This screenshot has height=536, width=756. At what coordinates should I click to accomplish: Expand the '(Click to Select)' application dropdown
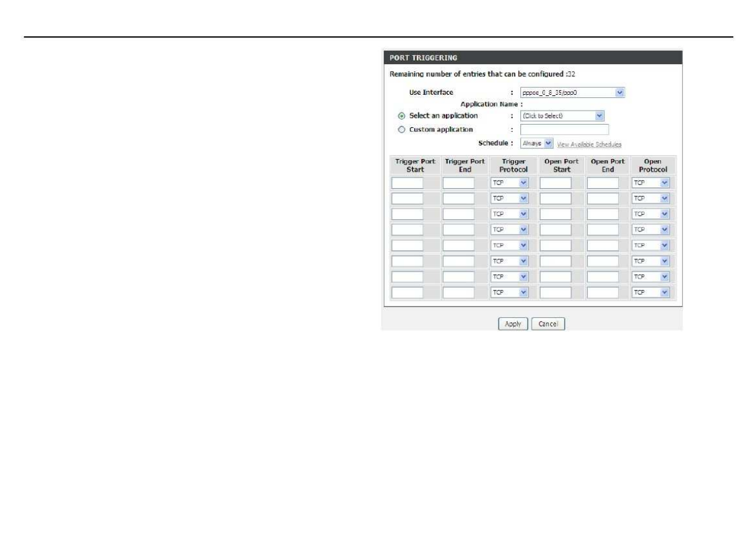pyautogui.click(x=562, y=116)
